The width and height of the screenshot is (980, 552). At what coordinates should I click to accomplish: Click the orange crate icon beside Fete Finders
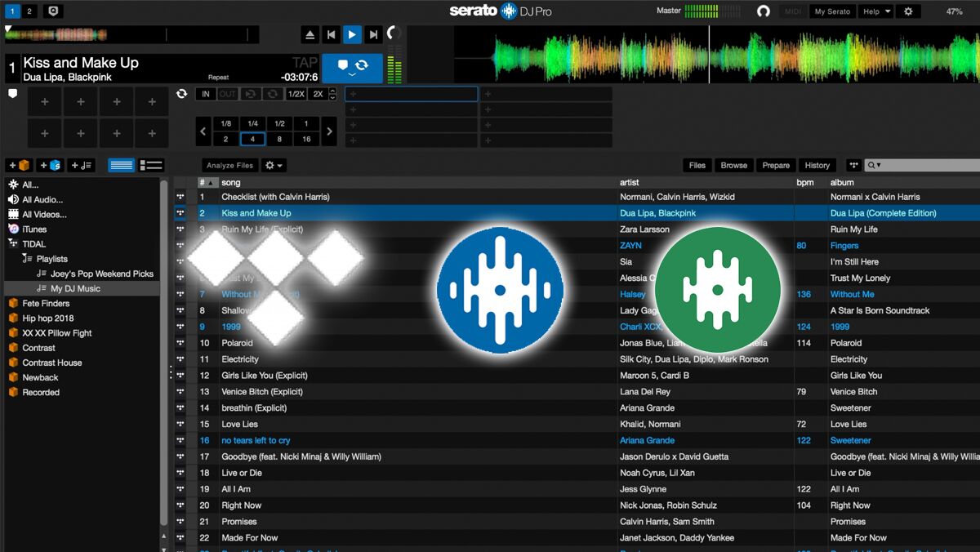coord(13,303)
